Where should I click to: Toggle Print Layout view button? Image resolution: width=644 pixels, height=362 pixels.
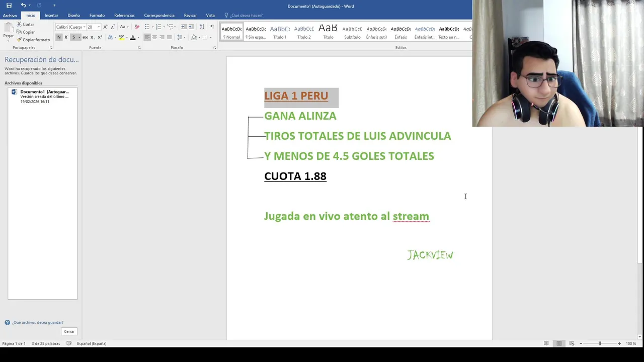(x=558, y=343)
